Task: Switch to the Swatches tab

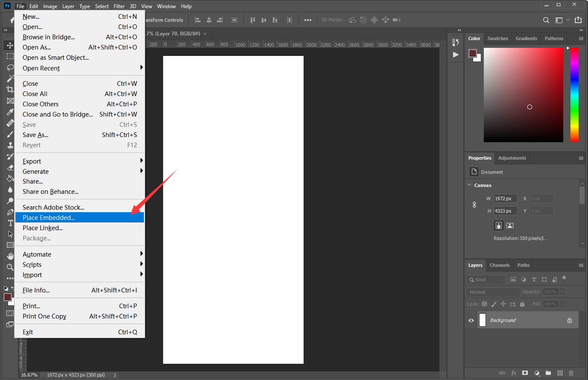Action: (x=497, y=38)
